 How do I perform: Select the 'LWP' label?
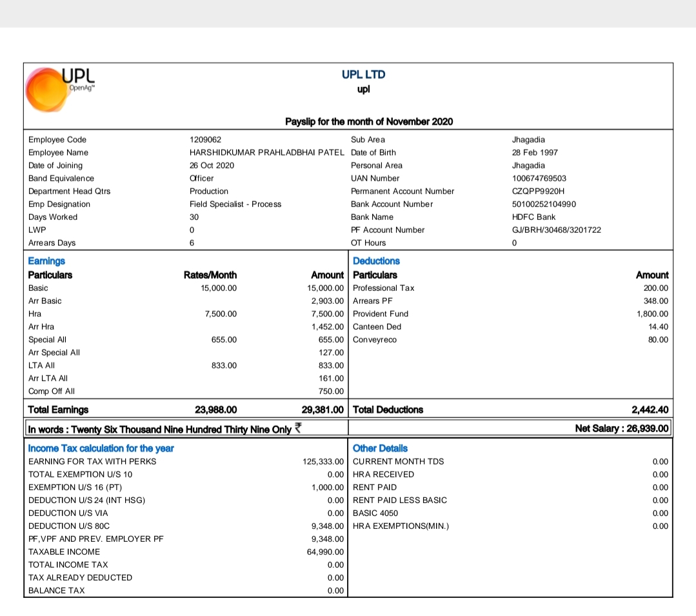[x=37, y=230]
